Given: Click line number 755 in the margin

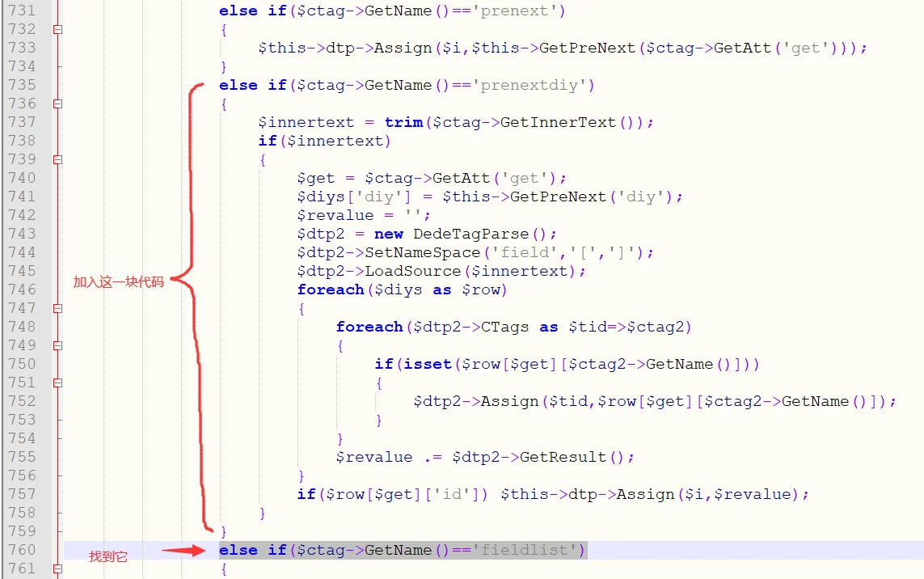Looking at the screenshot, I should coord(22,457).
